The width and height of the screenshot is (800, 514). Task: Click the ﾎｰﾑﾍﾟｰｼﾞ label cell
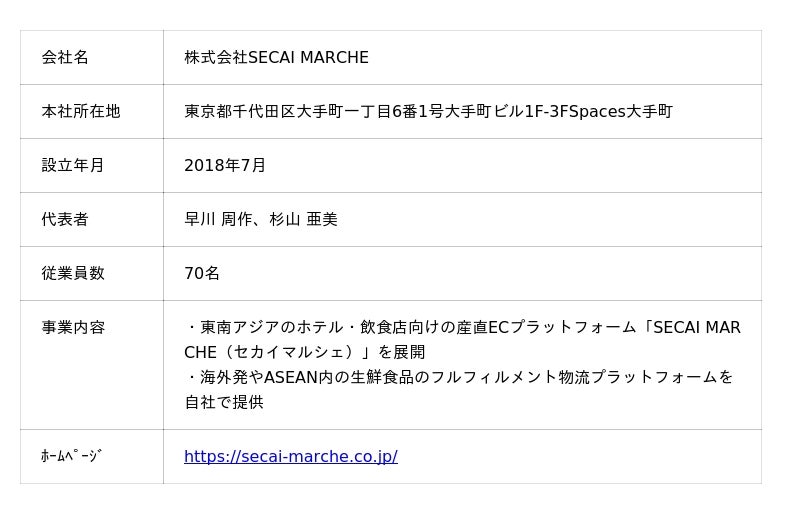[72, 457]
